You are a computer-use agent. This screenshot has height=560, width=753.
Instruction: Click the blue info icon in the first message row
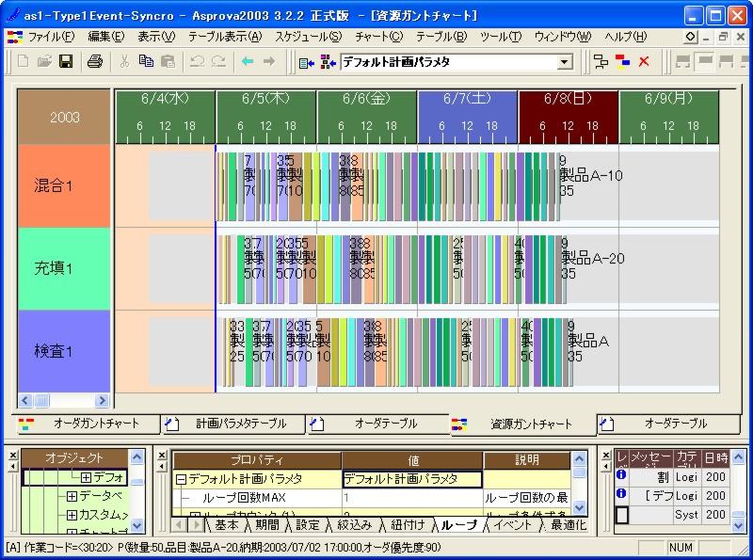coord(621,475)
